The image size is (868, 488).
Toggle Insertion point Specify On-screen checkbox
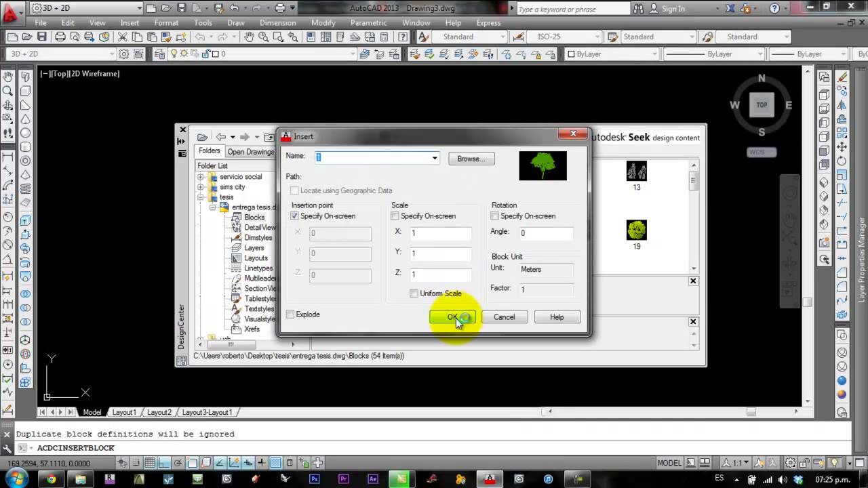[x=294, y=216]
